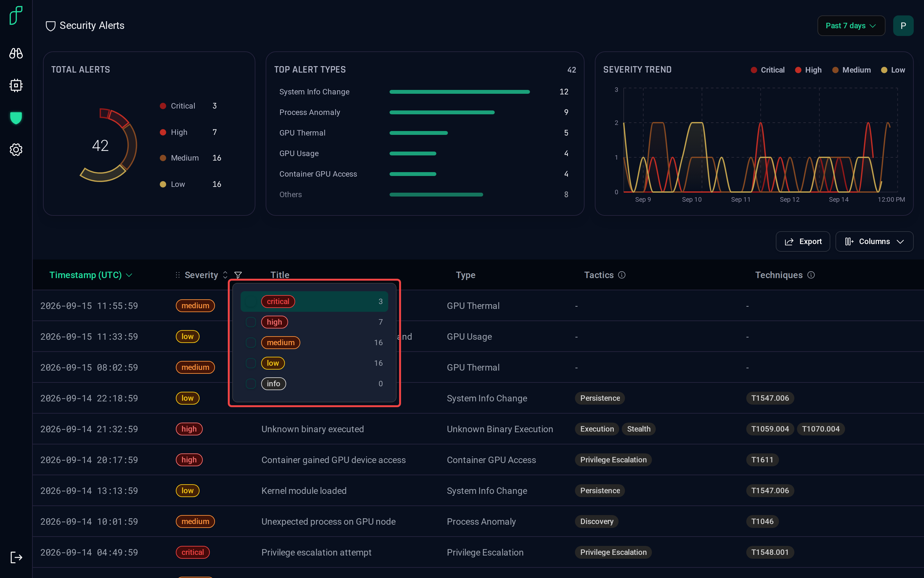The width and height of the screenshot is (924, 578).
Task: Click the logout icon at sidebar bottom
Action: (x=16, y=557)
